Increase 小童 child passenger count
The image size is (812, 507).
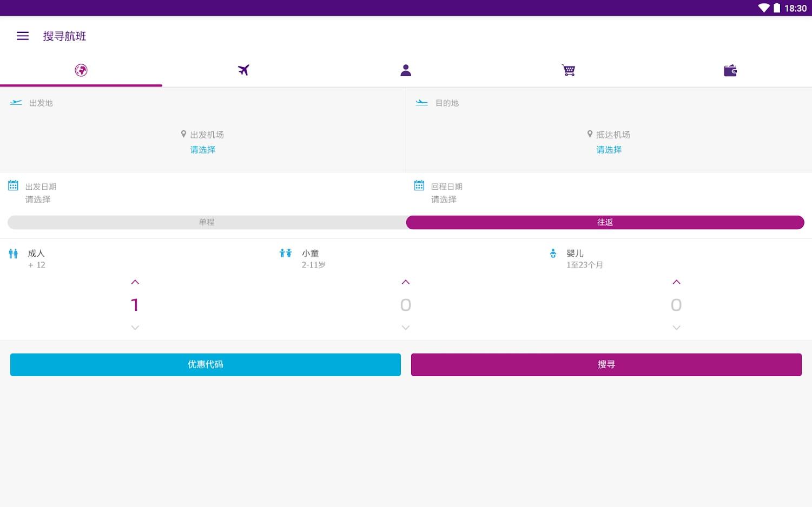tap(405, 282)
